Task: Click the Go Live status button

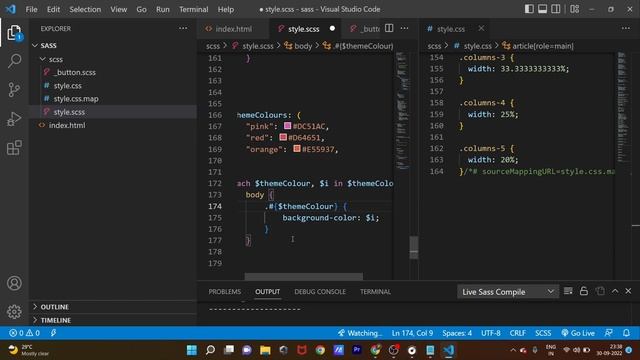Action: [x=578, y=333]
